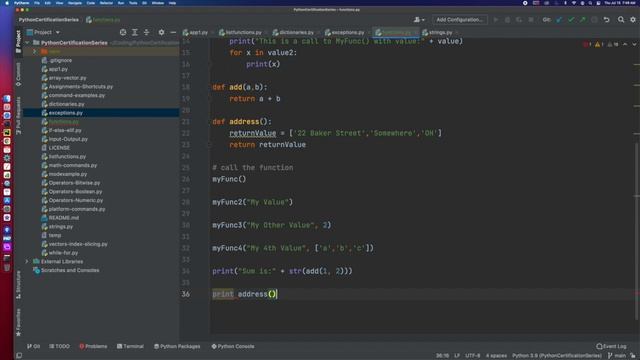Click Git history clock icon
Image resolution: width=640 pixels, height=360 pixels.
point(594,20)
